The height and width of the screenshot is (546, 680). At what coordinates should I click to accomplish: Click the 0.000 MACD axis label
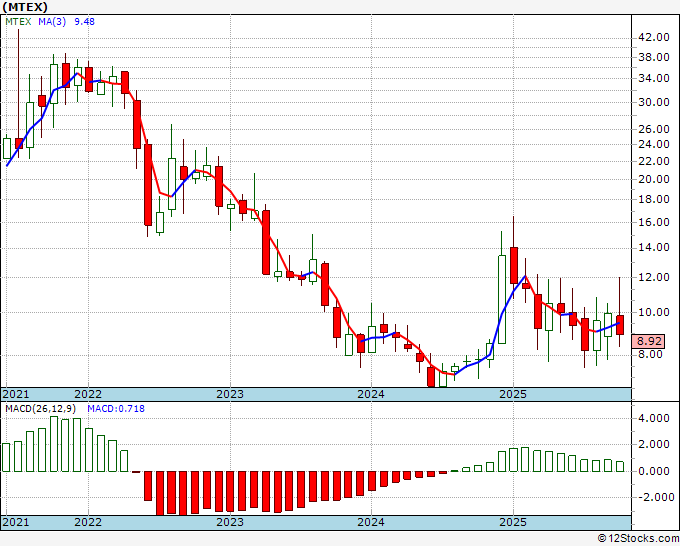(x=654, y=471)
